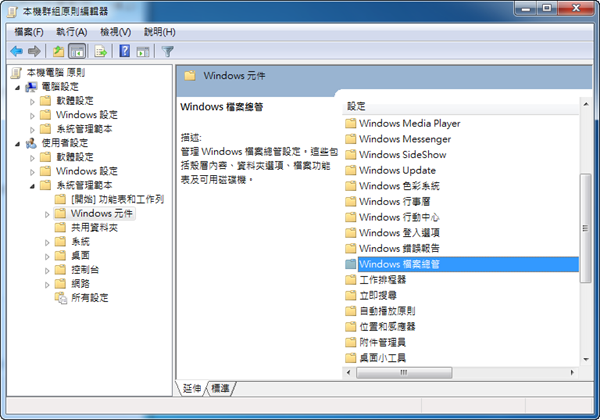
Task: Expand the 控制台 tree node
Action: click(x=47, y=271)
